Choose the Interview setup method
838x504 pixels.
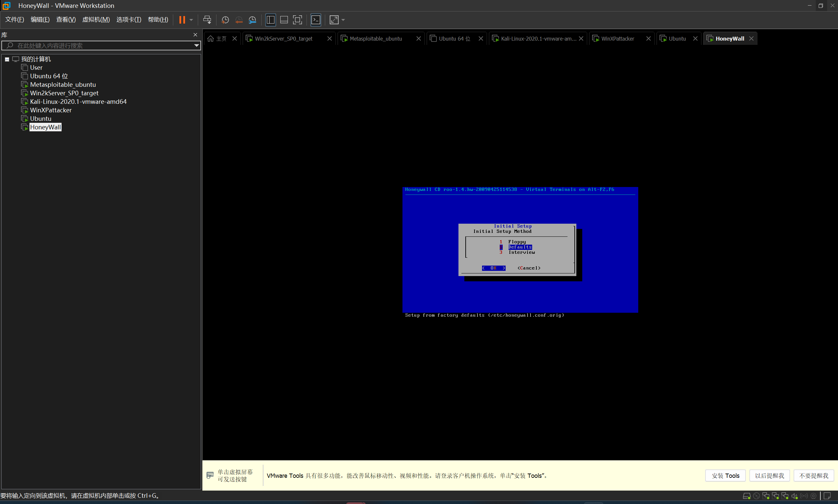tap(522, 252)
